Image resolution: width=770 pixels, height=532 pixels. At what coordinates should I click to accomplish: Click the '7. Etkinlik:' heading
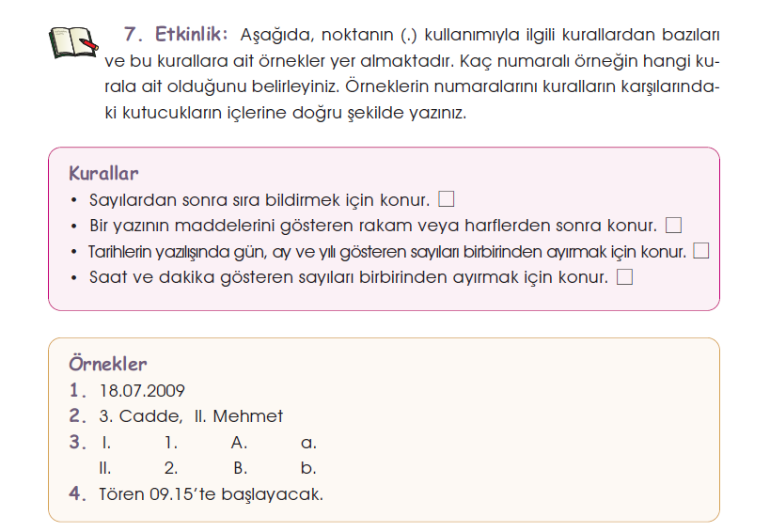pos(176,34)
